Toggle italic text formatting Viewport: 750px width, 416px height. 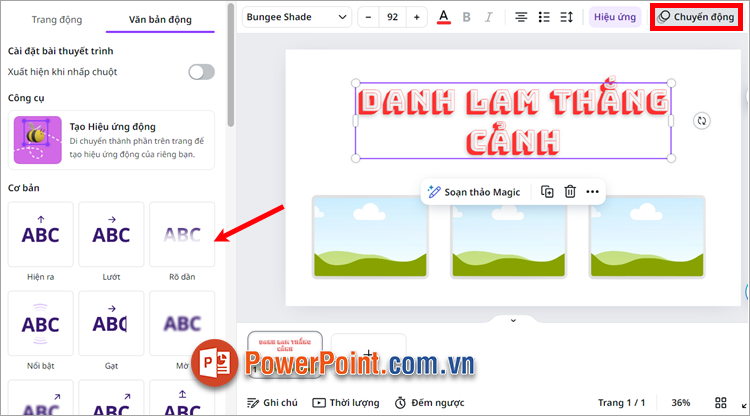coord(491,17)
